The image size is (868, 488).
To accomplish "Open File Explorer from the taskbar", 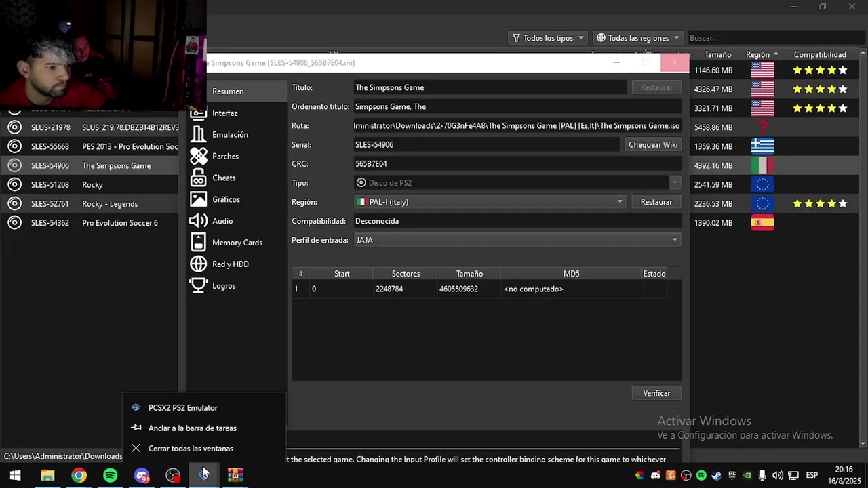I will click(47, 475).
